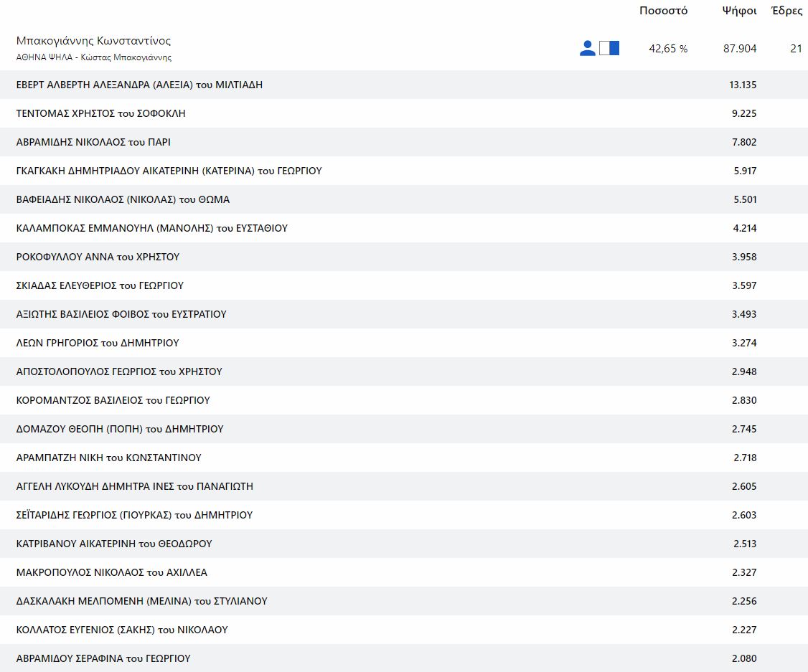Click on ΒΑΦΕΙΑΔΗΣ ΝΙΚΟΛΑΟΣ candidate name
This screenshot has width=808, height=672.
[x=123, y=199]
